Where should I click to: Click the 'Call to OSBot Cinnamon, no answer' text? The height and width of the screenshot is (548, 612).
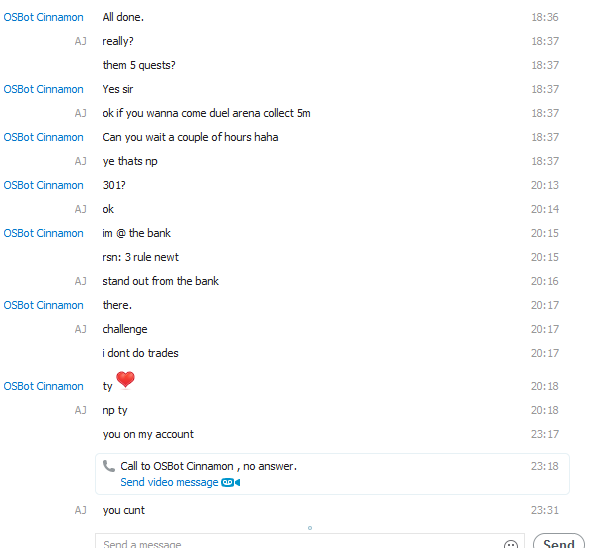coord(208,466)
